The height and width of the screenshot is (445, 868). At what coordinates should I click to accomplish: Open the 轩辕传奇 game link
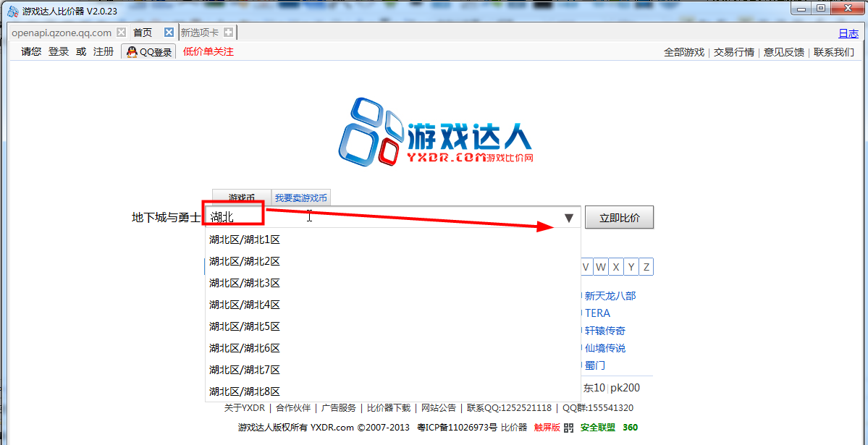[x=605, y=331]
